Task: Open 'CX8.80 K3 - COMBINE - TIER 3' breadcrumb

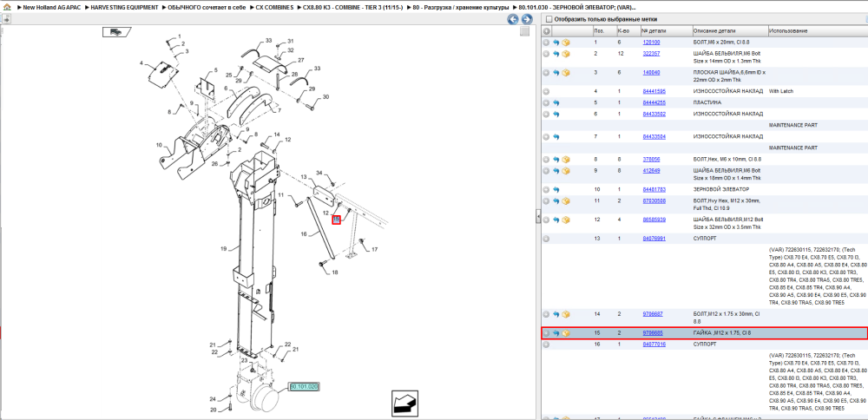Action: click(352, 8)
